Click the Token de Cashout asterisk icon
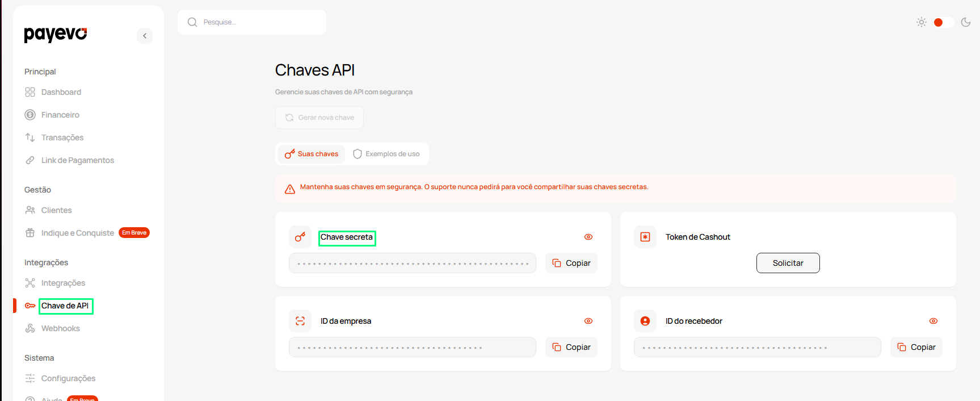Viewport: 980px width, 401px height. [x=645, y=237]
